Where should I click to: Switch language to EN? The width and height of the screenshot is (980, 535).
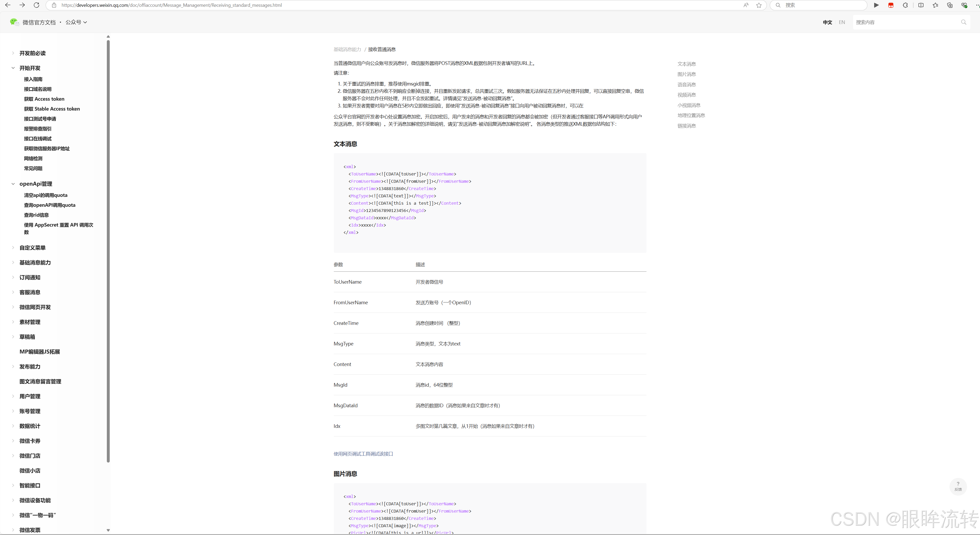[842, 22]
